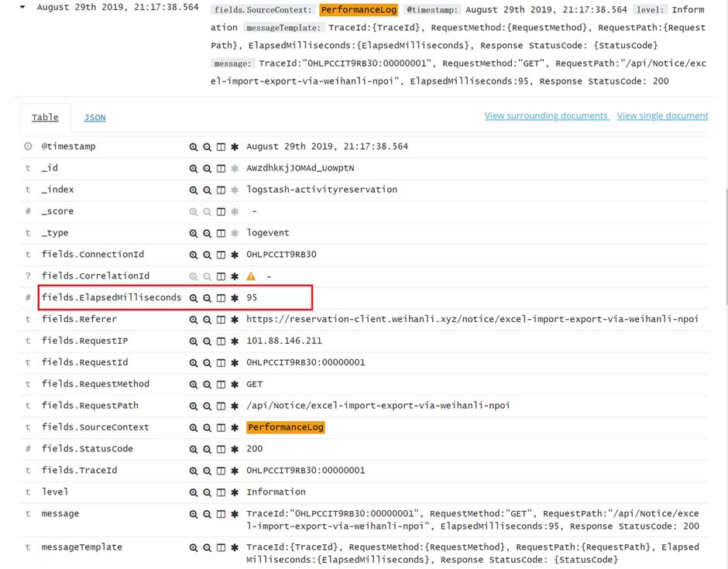728x569 pixels.
Task: Toggle fields.CorrelationId column in table
Action: [x=221, y=276]
